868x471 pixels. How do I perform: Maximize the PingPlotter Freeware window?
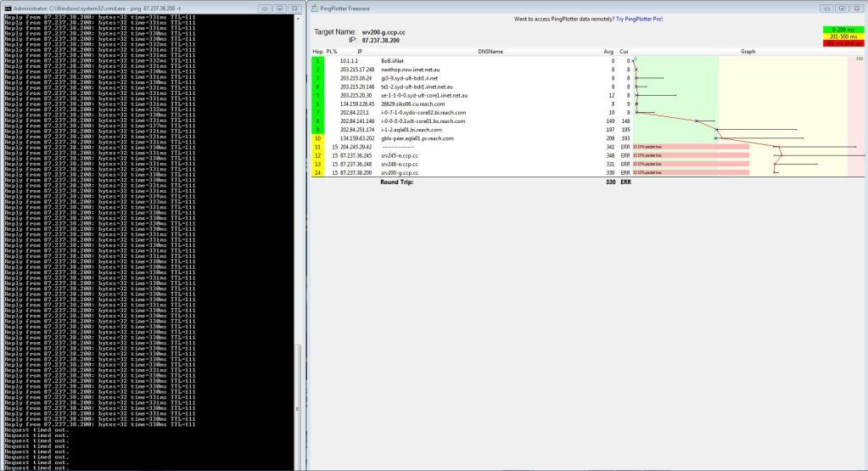(x=842, y=8)
